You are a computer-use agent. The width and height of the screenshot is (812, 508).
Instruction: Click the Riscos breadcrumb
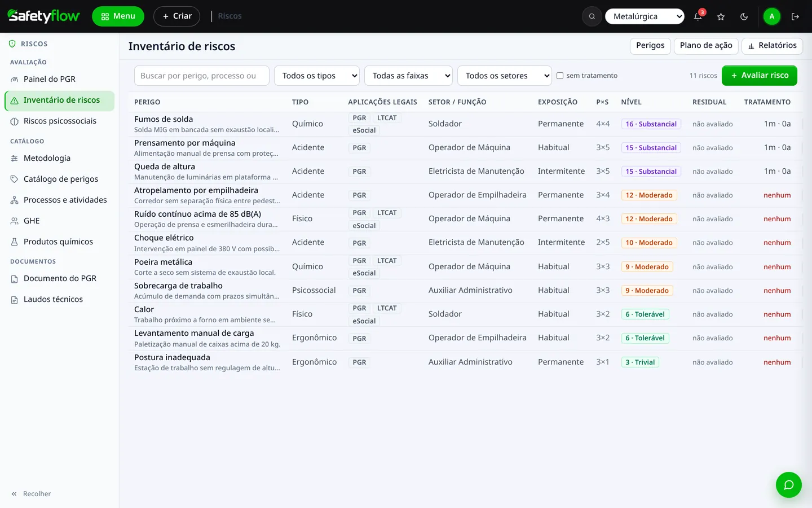(230, 16)
